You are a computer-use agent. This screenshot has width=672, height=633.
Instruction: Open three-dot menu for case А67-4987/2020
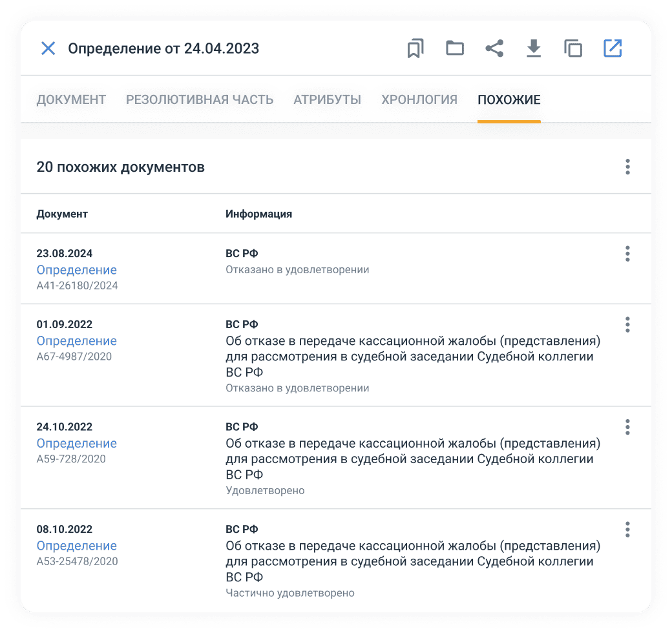(x=627, y=324)
